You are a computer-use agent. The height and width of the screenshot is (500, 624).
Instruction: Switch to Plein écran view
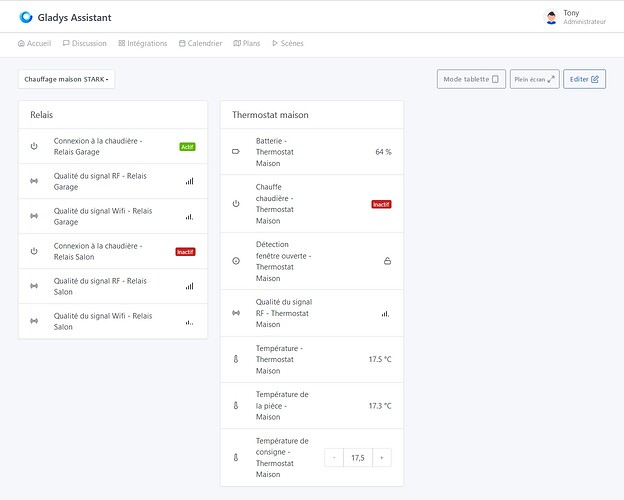pyautogui.click(x=534, y=79)
